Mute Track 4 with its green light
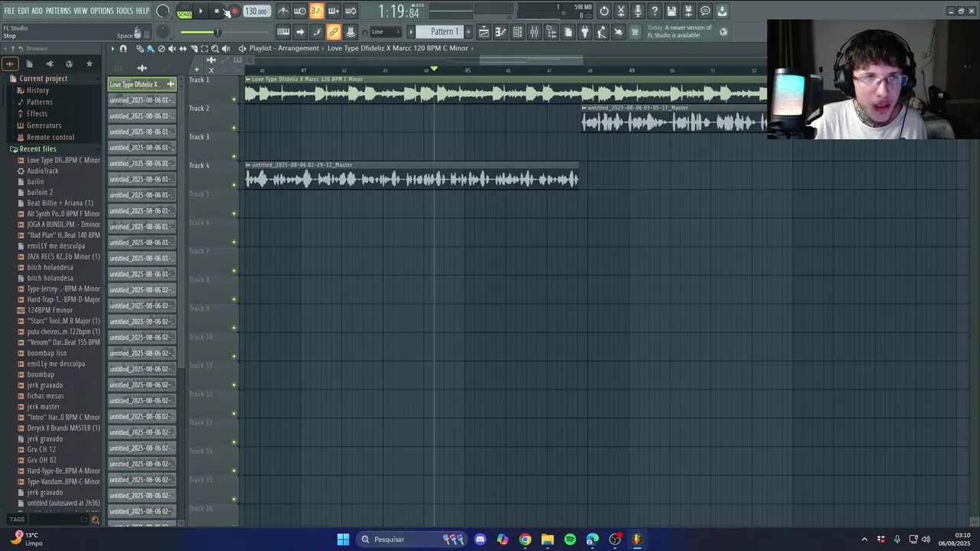This screenshot has width=980, height=551. [234, 185]
